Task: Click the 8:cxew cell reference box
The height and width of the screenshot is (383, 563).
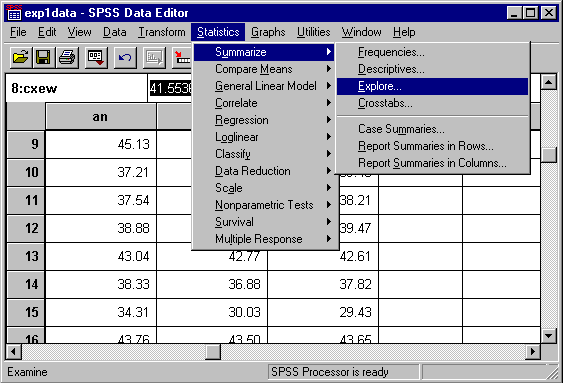Action: (76, 88)
